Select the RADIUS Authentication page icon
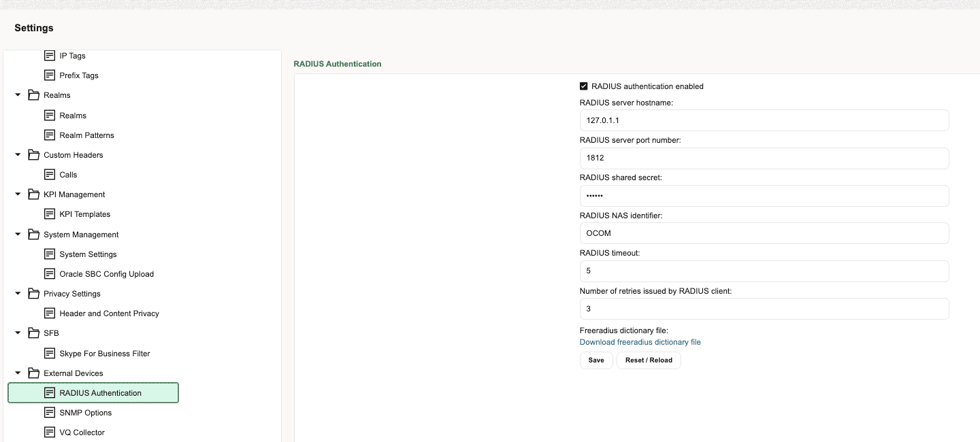This screenshot has height=442, width=980. pos(48,392)
